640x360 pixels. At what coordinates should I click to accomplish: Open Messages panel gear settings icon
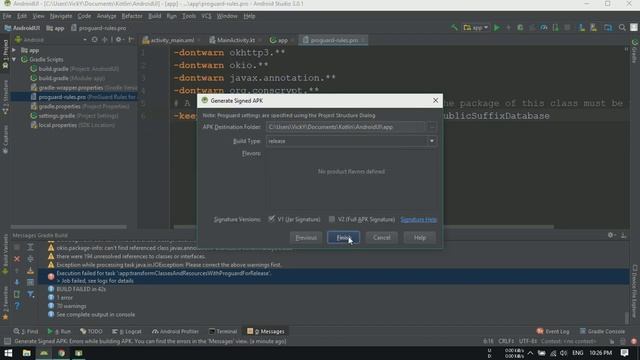611,235
